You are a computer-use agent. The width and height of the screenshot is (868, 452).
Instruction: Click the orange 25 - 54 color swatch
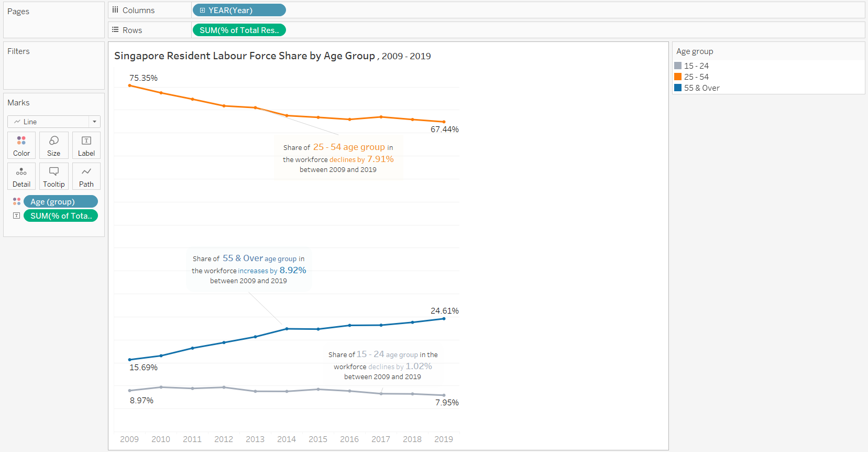pos(678,77)
